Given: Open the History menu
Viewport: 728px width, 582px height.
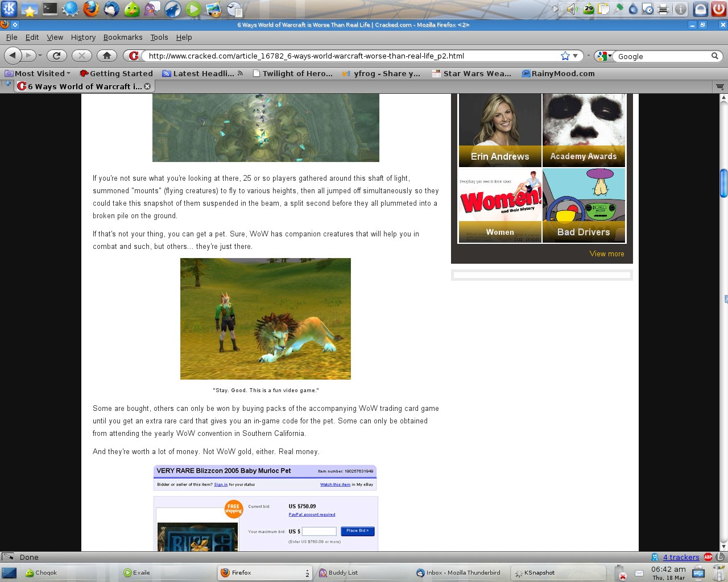Looking at the screenshot, I should point(83,37).
